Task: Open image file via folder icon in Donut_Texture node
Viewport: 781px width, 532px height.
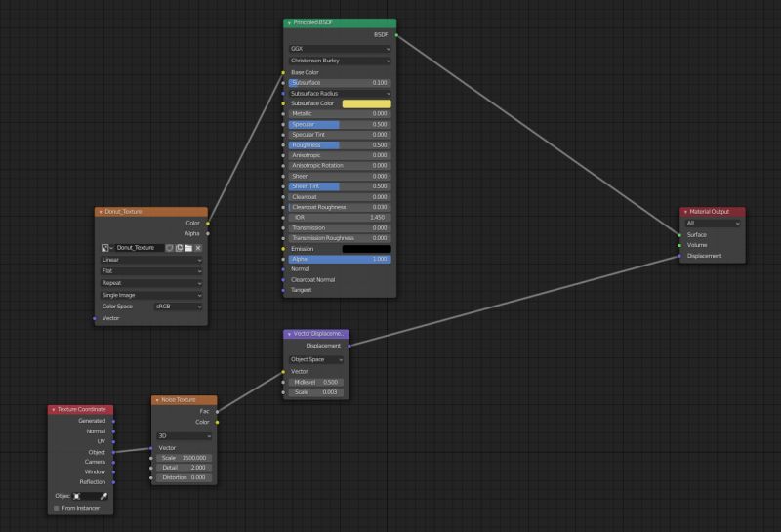Action: [x=188, y=248]
